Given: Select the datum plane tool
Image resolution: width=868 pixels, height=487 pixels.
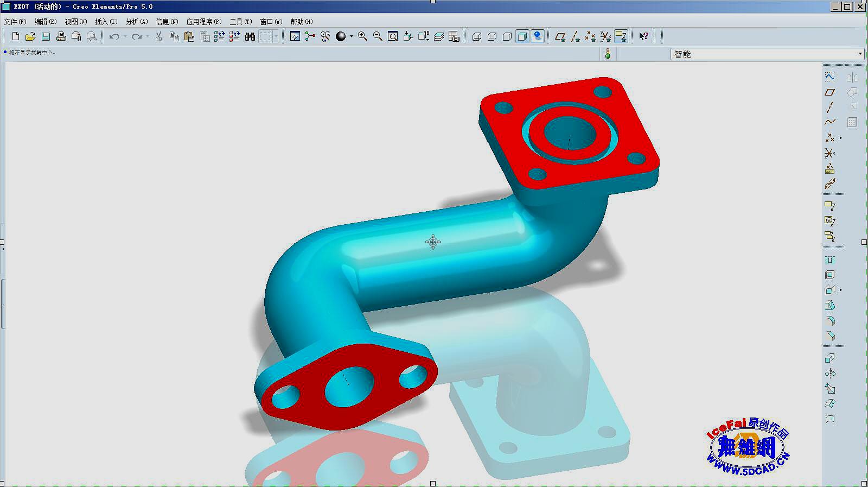Looking at the screenshot, I should (829, 92).
